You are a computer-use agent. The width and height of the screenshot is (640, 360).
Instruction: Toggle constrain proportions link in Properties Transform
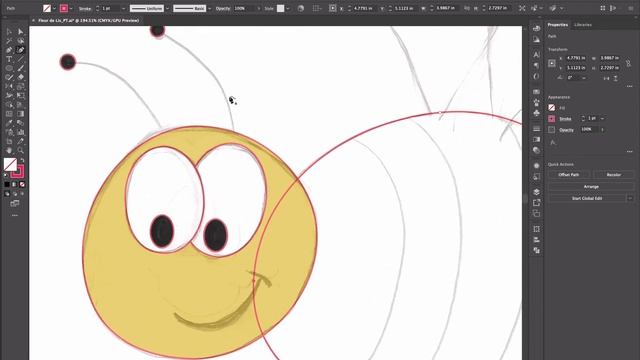628,63
